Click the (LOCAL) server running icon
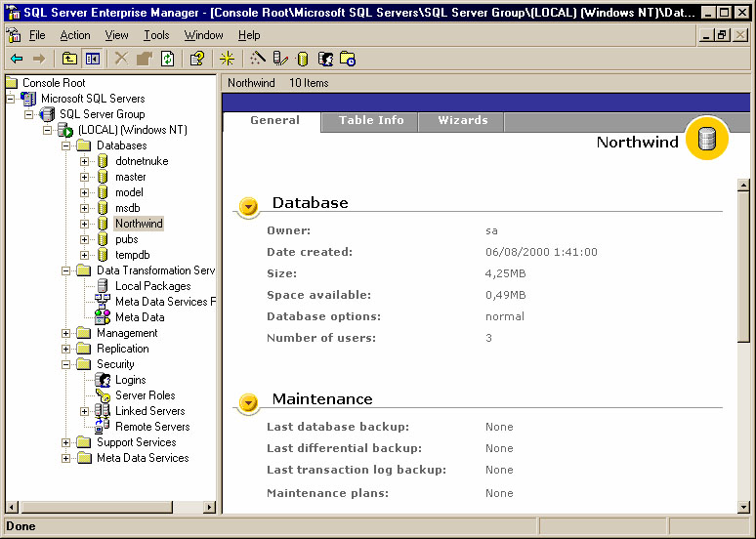This screenshot has height=539, width=756. [65, 130]
